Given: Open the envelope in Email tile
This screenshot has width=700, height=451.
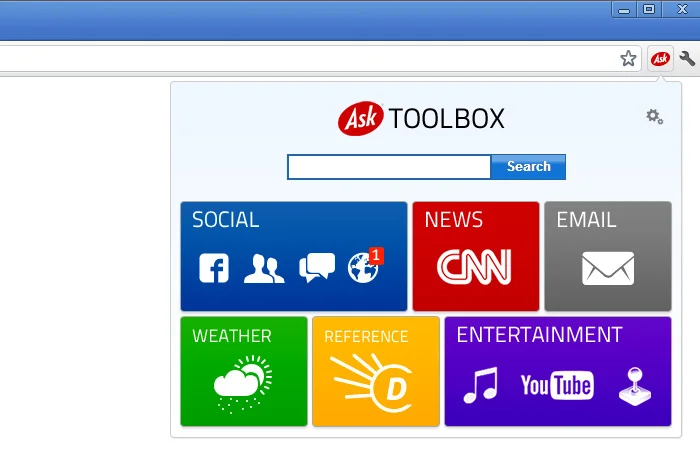Looking at the screenshot, I should [608, 268].
